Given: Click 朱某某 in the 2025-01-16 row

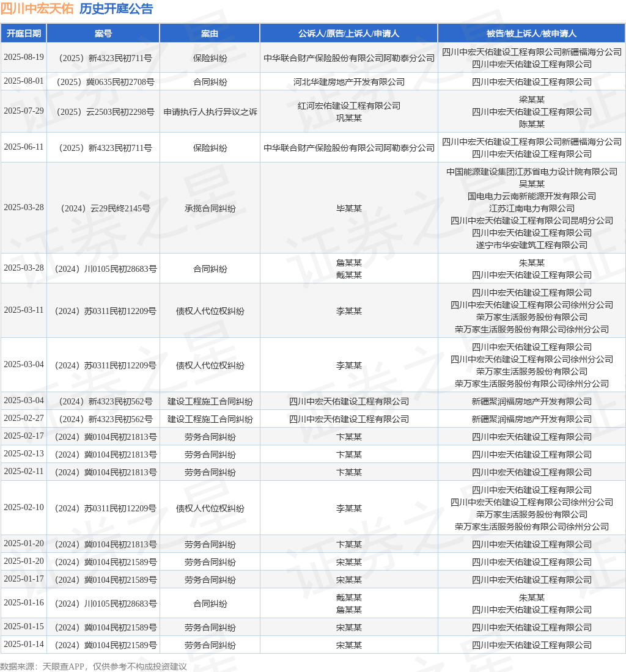Looking at the screenshot, I should click(x=532, y=597).
